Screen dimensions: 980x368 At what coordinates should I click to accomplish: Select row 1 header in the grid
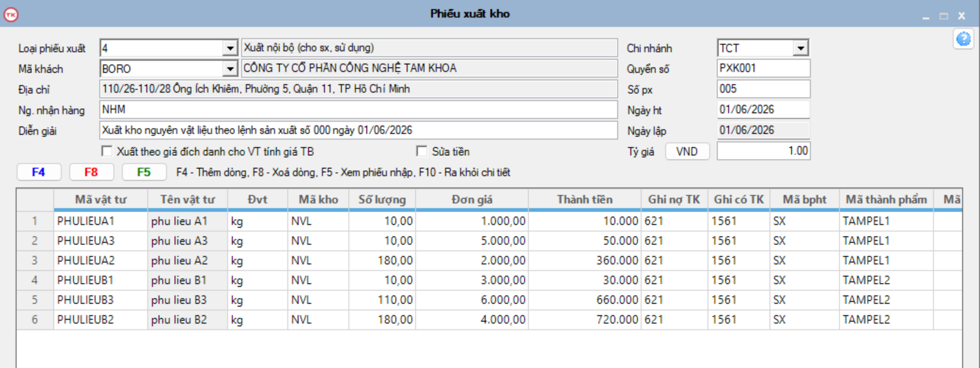(x=34, y=221)
